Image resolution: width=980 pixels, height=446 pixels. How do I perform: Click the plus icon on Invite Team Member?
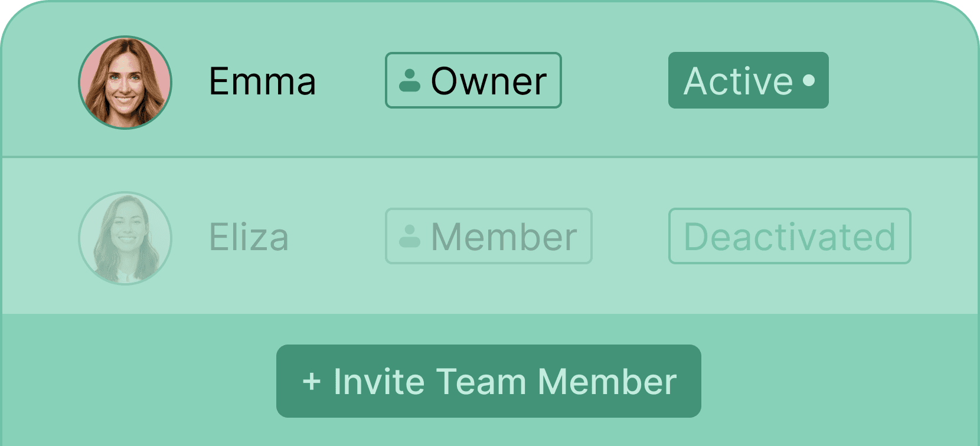click(x=311, y=381)
